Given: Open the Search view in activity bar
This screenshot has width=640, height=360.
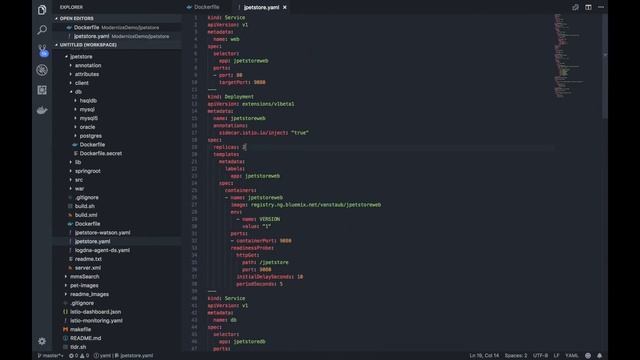Looking at the screenshot, I should (42, 30).
